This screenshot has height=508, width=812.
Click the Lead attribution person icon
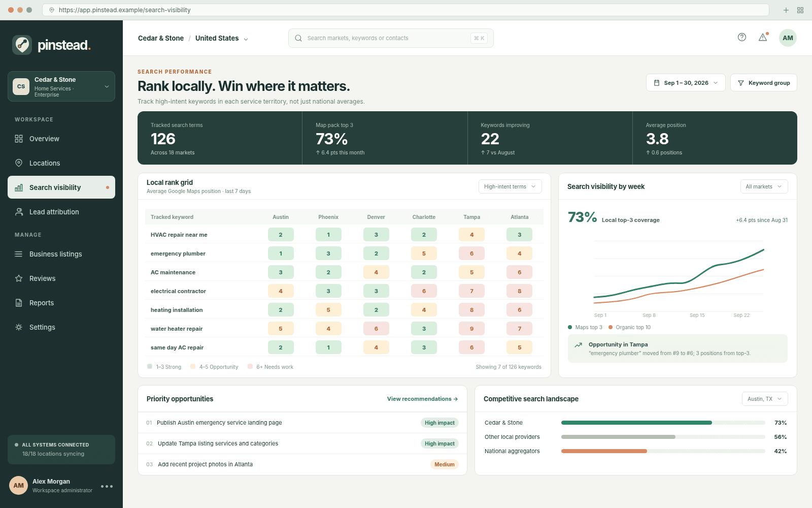19,212
